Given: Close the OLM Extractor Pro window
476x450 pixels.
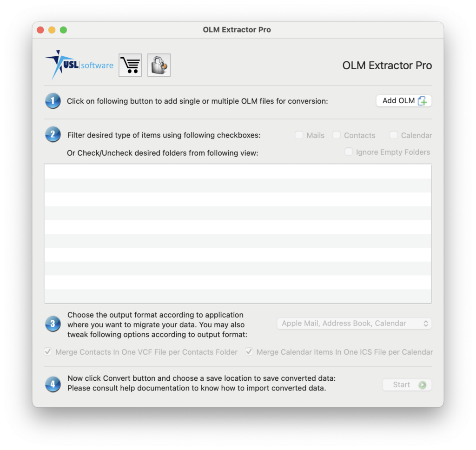Looking at the screenshot, I should point(40,30).
